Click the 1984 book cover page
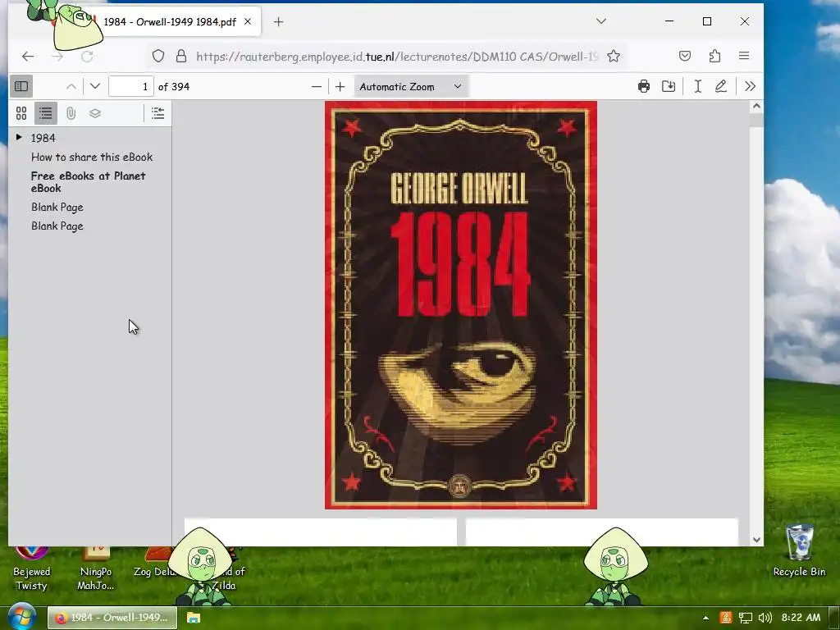Image resolution: width=840 pixels, height=630 pixels. pos(461,305)
